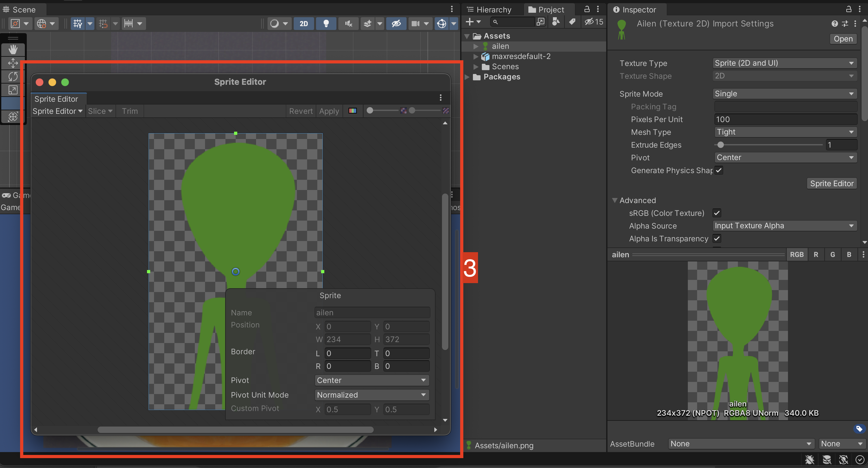The image size is (868, 468).
Task: Disable Generate Physics Shape checkbox
Action: pyautogui.click(x=719, y=170)
